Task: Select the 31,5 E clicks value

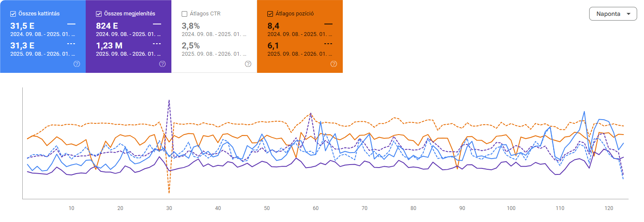Action: coord(22,26)
